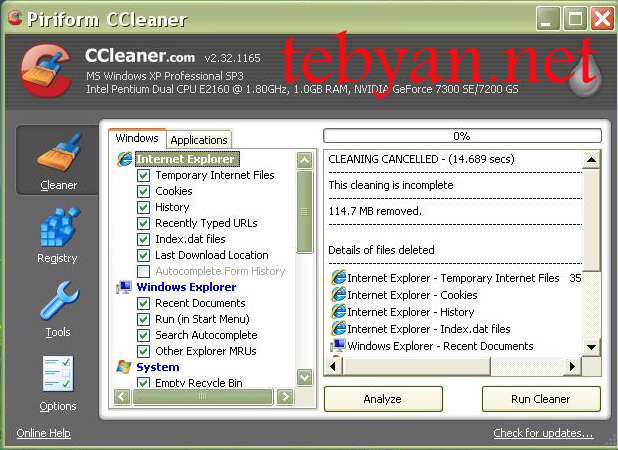Image resolution: width=618 pixels, height=450 pixels.
Task: Click IE icon beside Index.dat files result
Action: (x=338, y=329)
